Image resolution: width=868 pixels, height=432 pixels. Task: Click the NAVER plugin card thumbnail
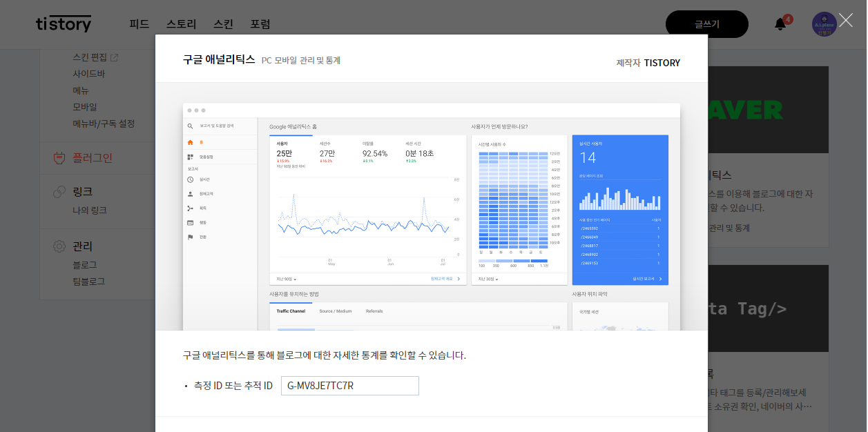click(768, 110)
